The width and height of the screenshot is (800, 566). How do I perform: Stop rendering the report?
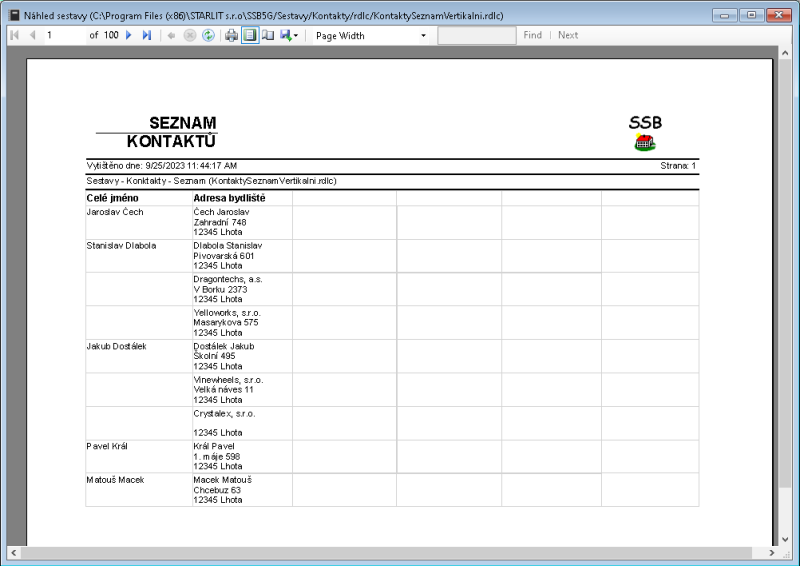(190, 35)
